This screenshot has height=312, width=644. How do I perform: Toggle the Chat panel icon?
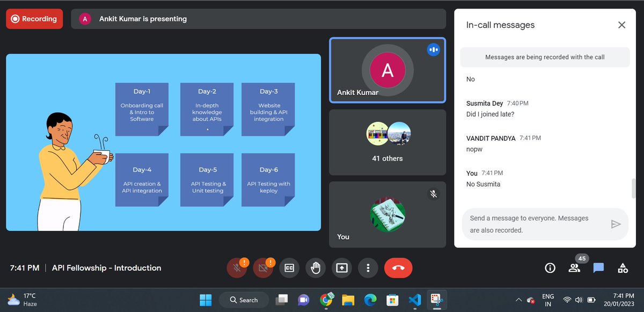(598, 268)
